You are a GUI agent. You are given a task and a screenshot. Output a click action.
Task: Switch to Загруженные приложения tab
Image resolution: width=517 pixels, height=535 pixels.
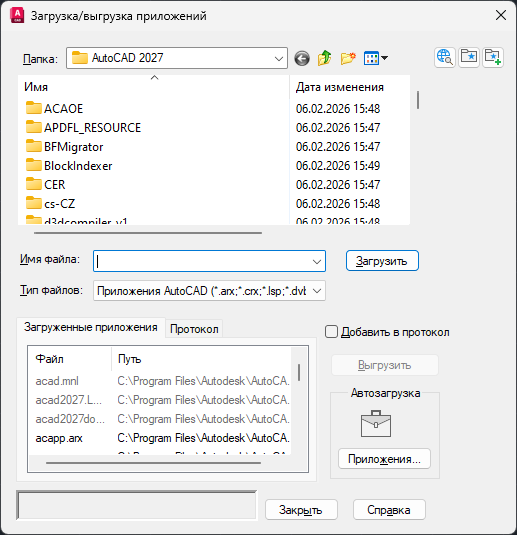pyautogui.click(x=91, y=327)
